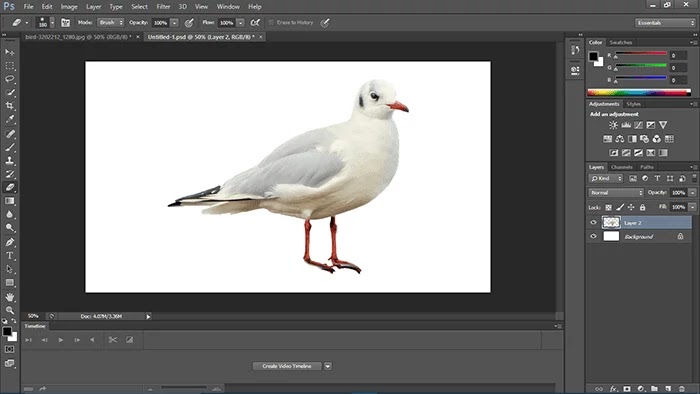The height and width of the screenshot is (394, 700).
Task: Toggle Background layer visibility eye
Action: pos(593,236)
